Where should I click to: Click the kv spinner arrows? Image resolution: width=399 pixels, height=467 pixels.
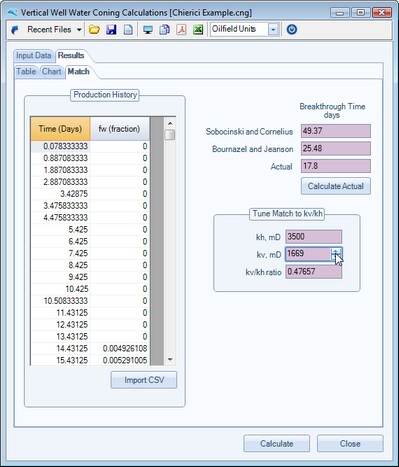(336, 254)
